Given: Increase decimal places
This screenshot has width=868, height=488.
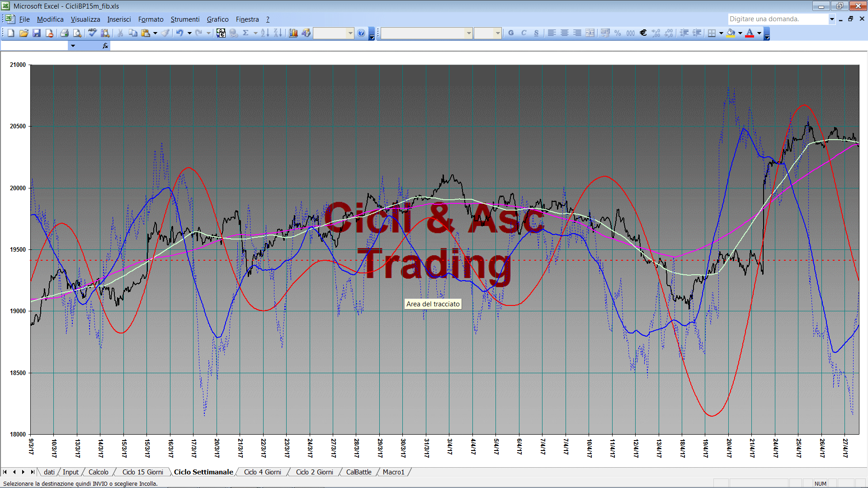Looking at the screenshot, I should click(x=656, y=33).
